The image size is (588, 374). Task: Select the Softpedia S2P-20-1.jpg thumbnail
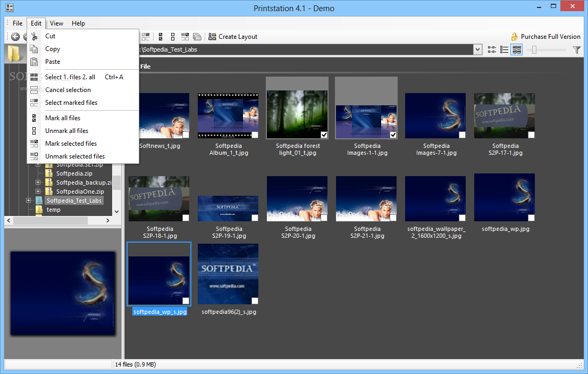[x=297, y=199]
